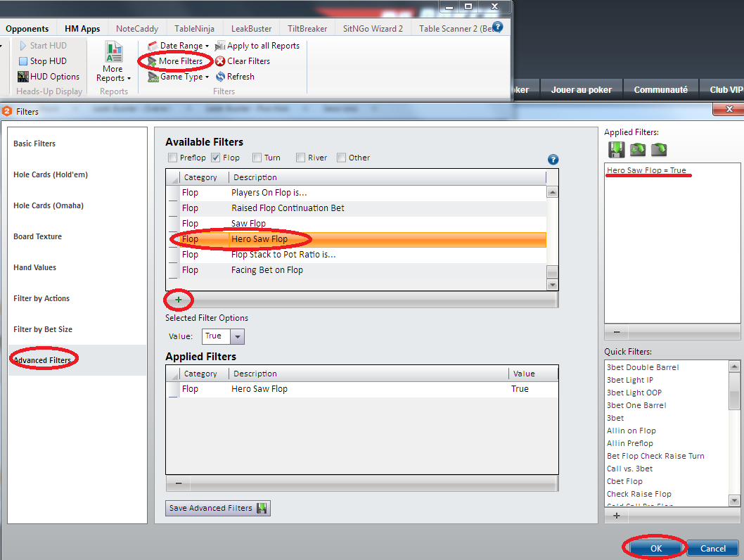Click minus below right Applied Filters list
744x560 pixels.
tap(617, 332)
